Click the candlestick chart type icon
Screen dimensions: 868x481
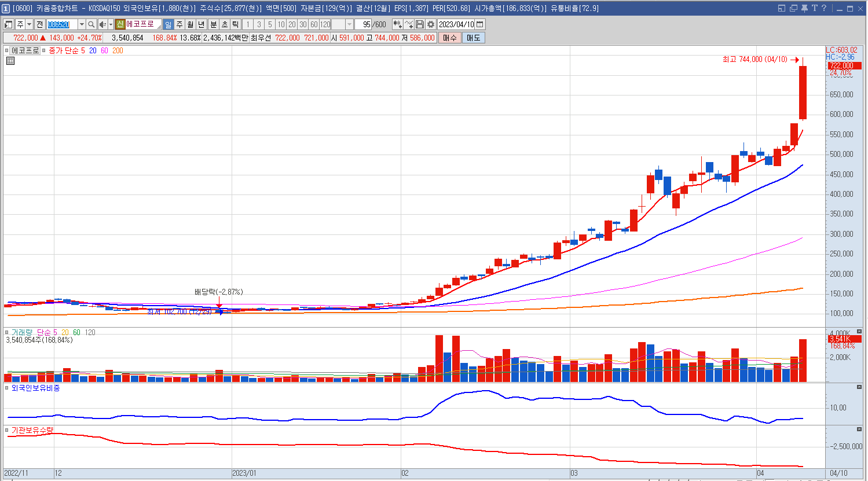coord(397,24)
